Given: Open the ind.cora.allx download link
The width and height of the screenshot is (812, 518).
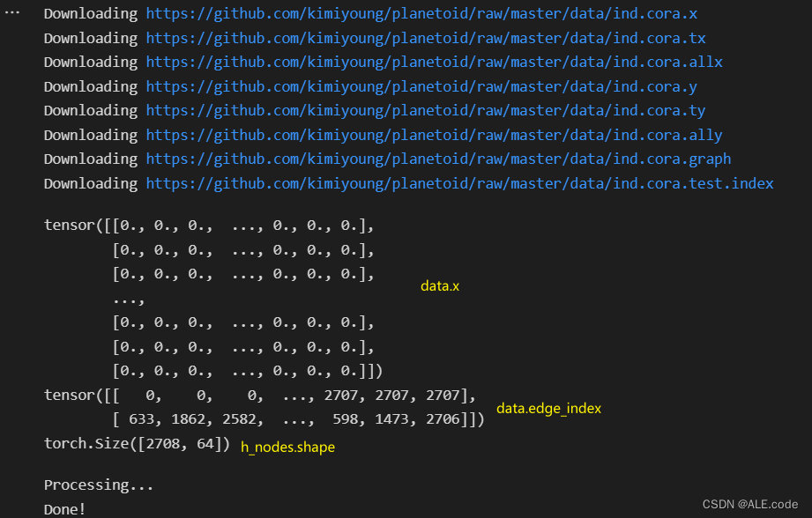Looking at the screenshot, I should click(434, 62).
